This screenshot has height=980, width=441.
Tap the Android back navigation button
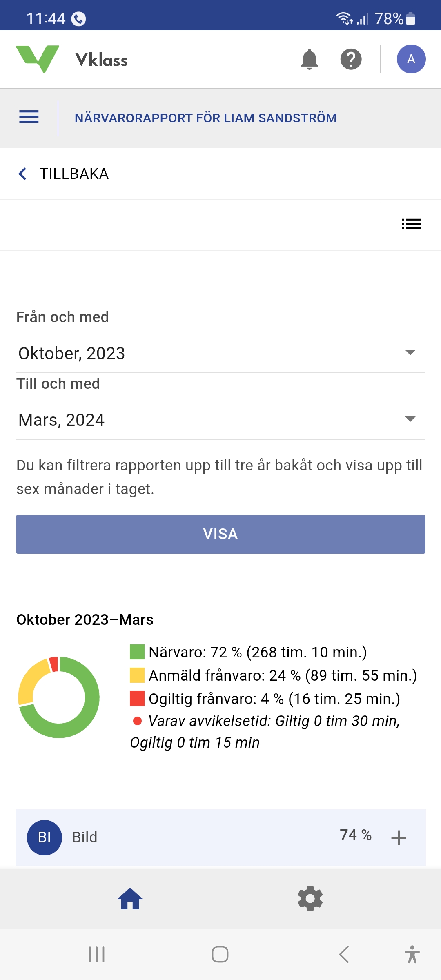[x=344, y=954]
